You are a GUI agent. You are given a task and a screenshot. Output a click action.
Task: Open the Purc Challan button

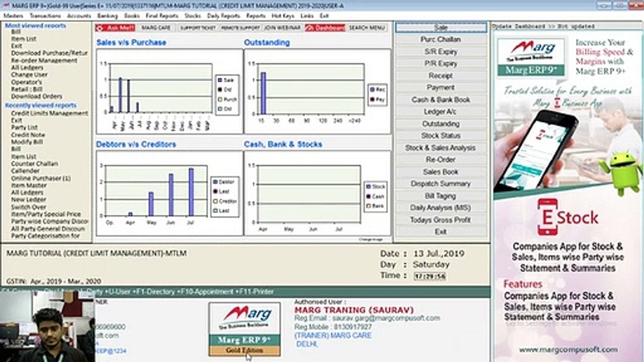(441, 39)
